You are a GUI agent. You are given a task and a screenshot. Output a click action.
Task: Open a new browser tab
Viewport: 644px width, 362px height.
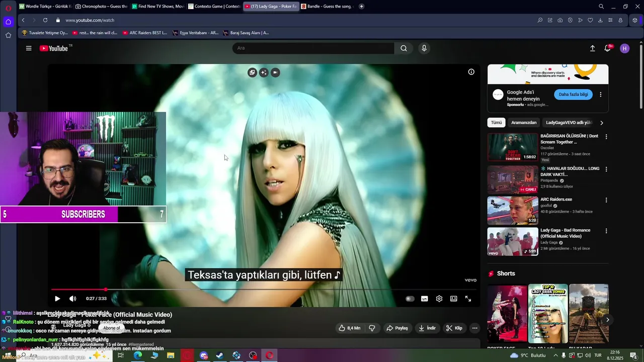click(x=361, y=7)
